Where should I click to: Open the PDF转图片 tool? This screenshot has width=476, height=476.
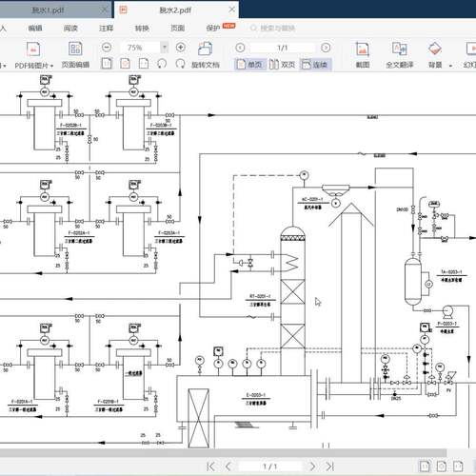(33, 55)
